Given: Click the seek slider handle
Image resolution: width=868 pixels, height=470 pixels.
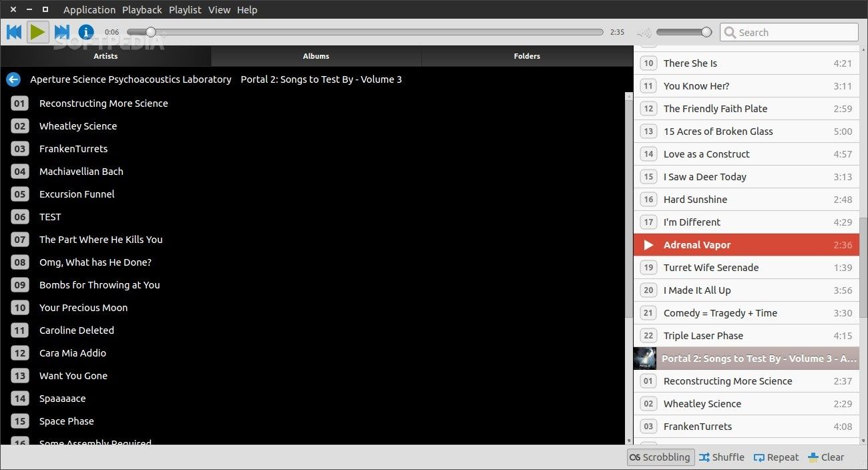Looking at the screenshot, I should click(151, 32).
